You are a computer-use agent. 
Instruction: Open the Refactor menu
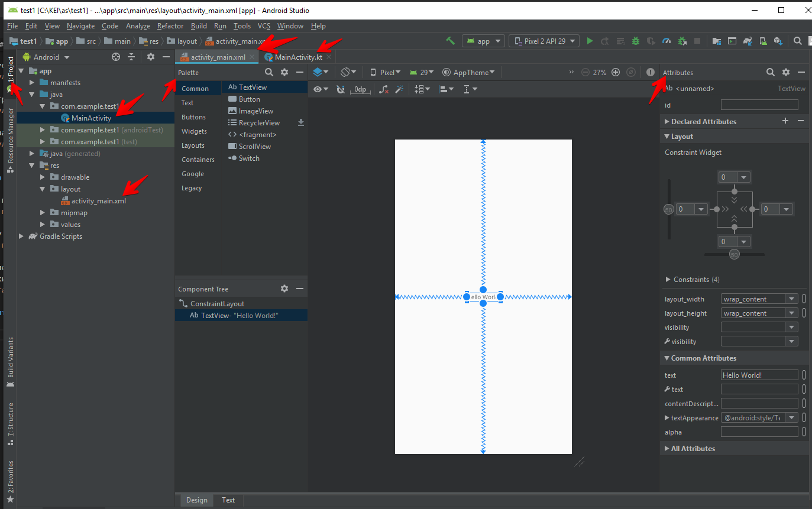coord(170,26)
